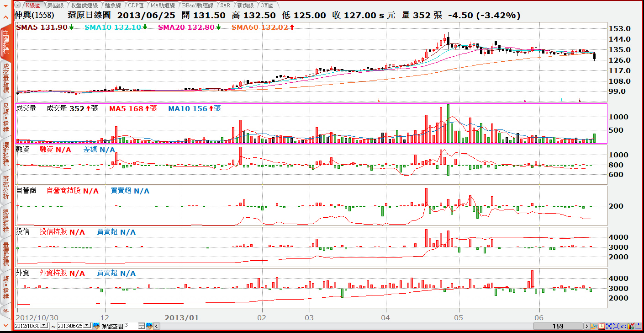Screen dimensions: 644x333
Task: Click the dark red marker triangle on price chart
Action: 580,99
